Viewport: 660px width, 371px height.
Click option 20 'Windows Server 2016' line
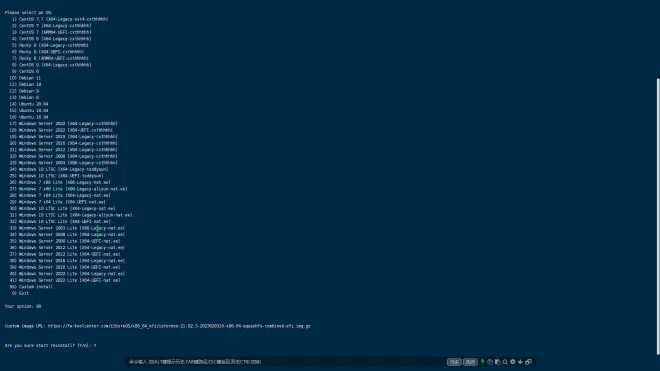click(x=64, y=143)
